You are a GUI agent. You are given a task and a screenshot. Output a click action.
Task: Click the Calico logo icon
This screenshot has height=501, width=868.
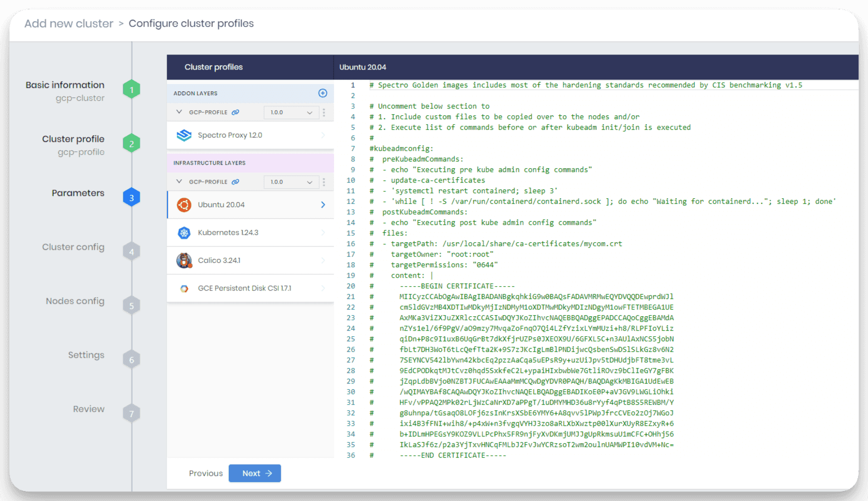184,261
